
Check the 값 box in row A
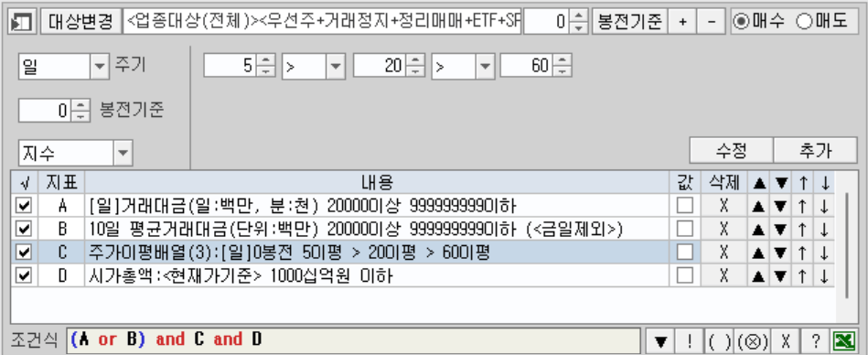[x=685, y=206]
